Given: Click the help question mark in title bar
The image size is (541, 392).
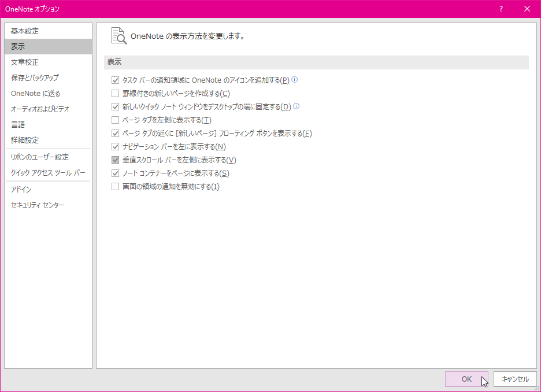Looking at the screenshot, I should click(x=501, y=9).
